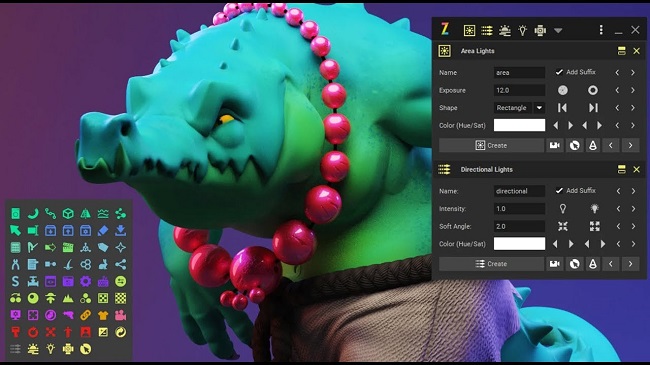Viewport: 650px width, 365px height.
Task: Select the four-way portal light toolbar icon
Action: [x=540, y=30]
